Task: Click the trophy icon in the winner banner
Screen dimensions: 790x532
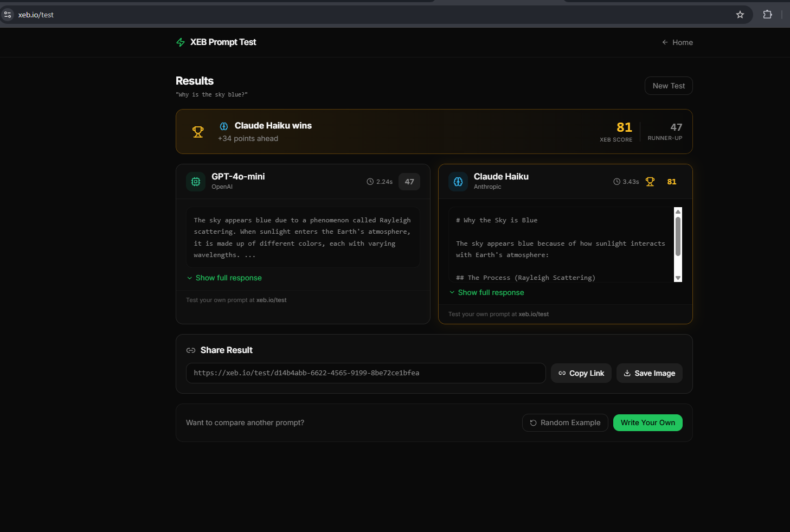Action: click(x=198, y=131)
